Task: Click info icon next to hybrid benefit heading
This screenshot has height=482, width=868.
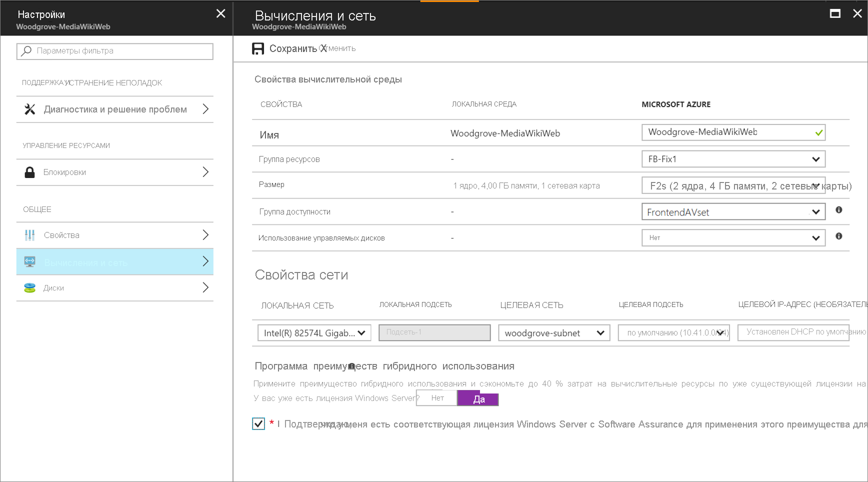Action: tap(351, 366)
